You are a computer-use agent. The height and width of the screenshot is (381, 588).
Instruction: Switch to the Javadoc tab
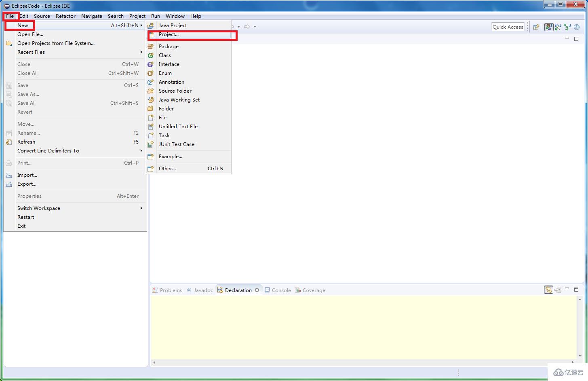[x=200, y=290]
